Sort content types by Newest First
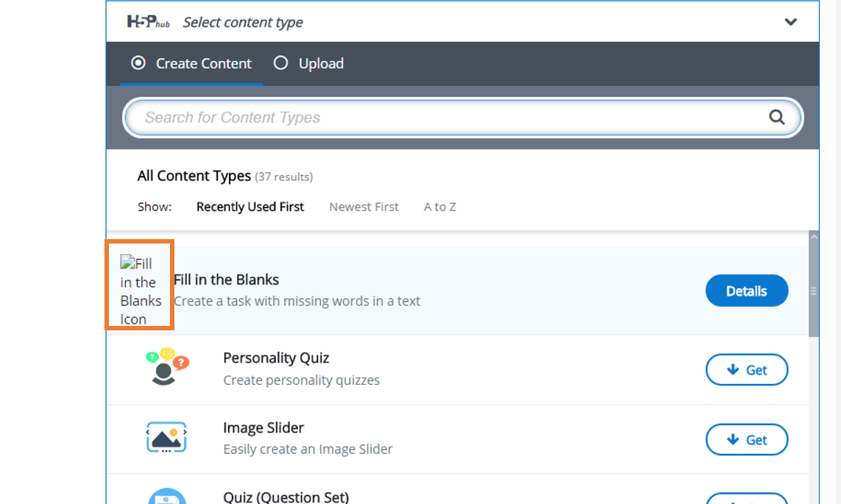 pyautogui.click(x=363, y=207)
